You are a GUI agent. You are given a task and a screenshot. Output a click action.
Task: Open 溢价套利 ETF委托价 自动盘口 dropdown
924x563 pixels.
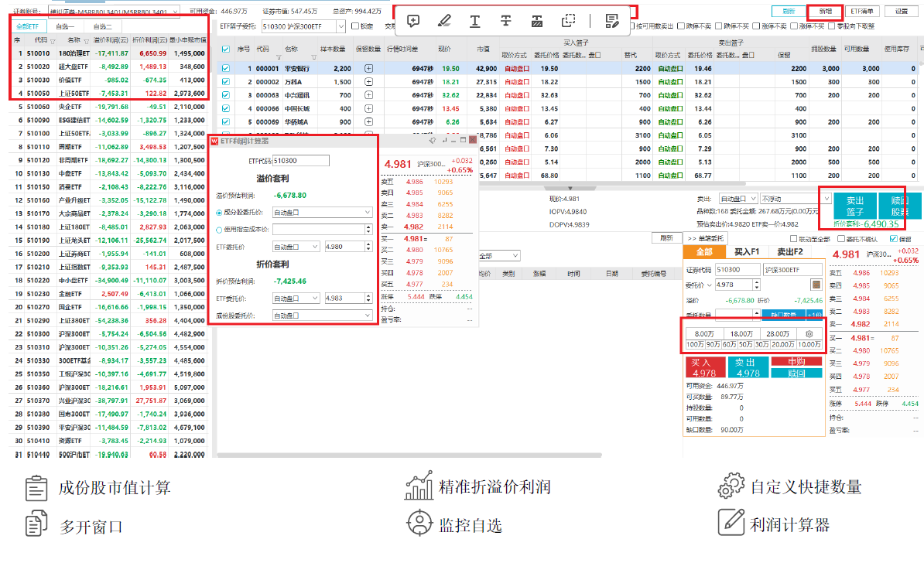click(296, 247)
